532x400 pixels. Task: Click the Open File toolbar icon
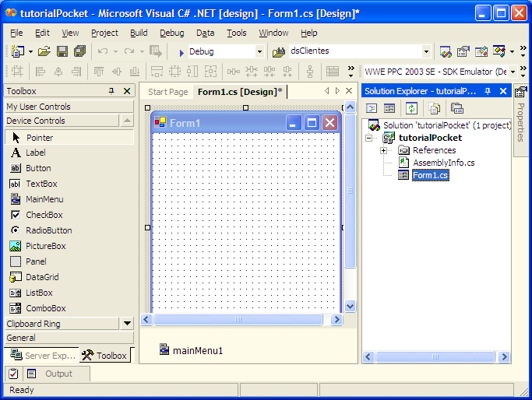(44, 51)
